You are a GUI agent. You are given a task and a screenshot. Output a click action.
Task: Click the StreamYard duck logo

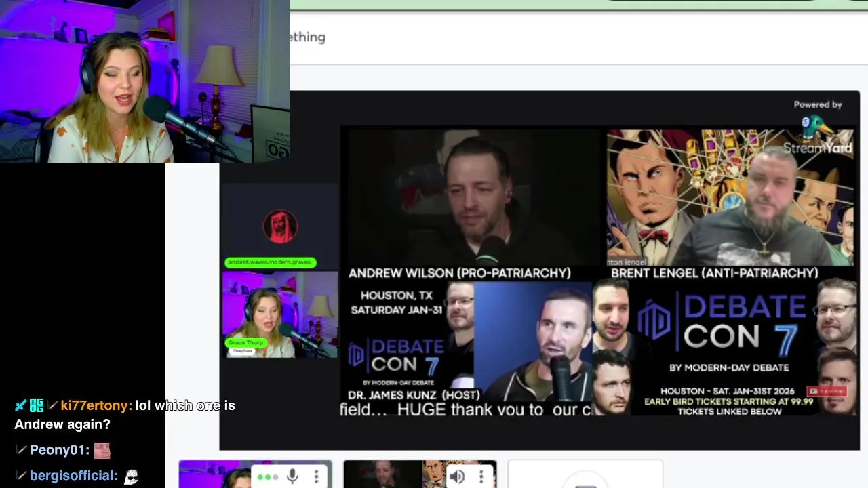(x=816, y=125)
